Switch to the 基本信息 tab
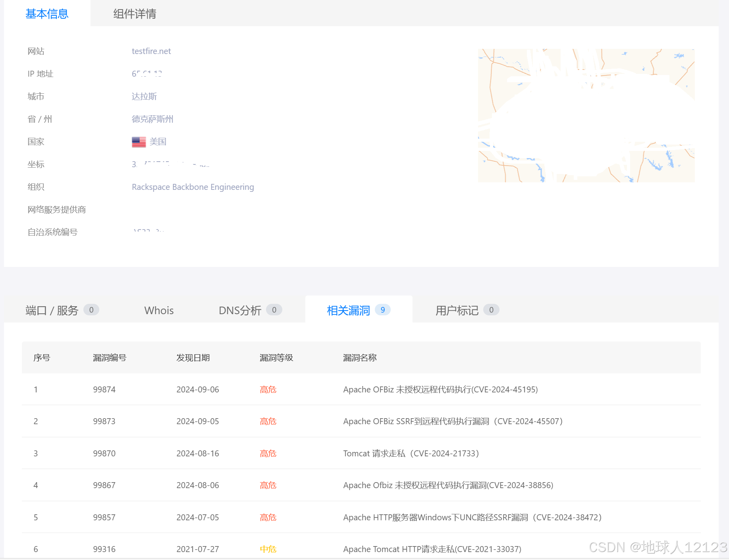The image size is (729, 560). [x=47, y=14]
